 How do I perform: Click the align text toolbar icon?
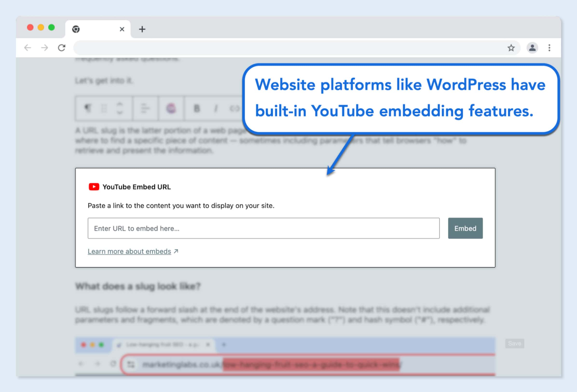coord(145,108)
